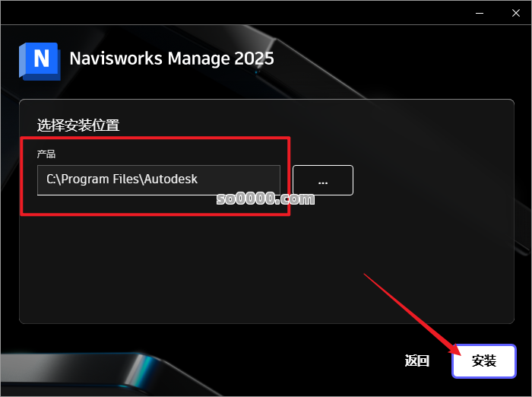Open folder browser with the ellipsis button
The height and width of the screenshot is (397, 532).
323,180
